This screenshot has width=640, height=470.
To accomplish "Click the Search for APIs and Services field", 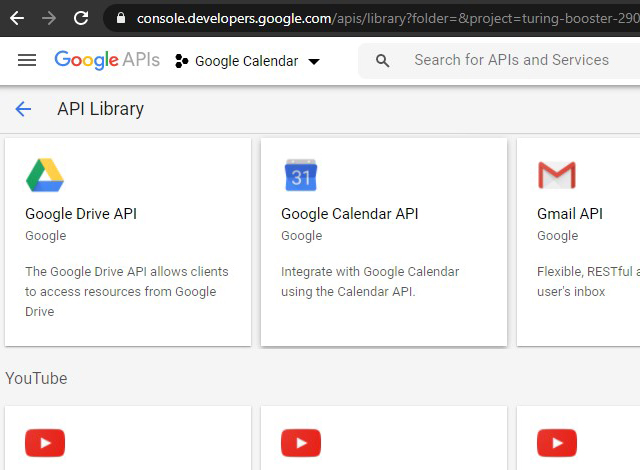I will [x=511, y=60].
